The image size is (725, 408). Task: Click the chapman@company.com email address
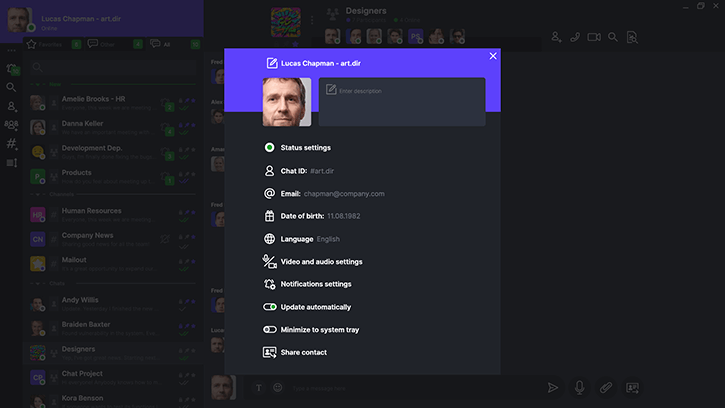(x=345, y=194)
